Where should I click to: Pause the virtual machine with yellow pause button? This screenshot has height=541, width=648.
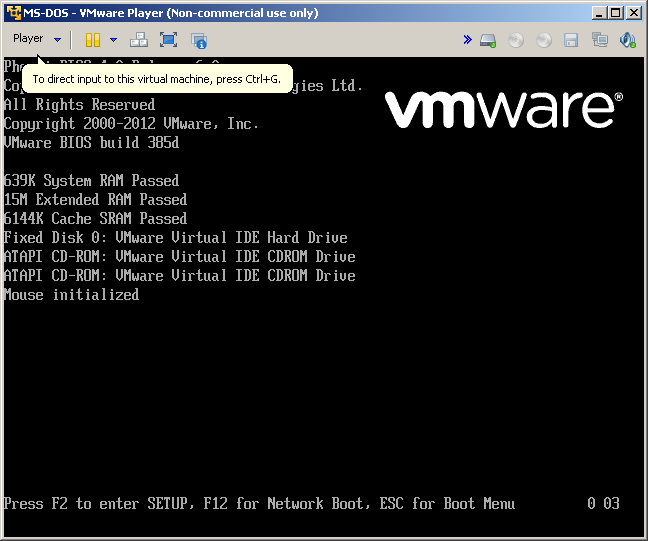[93, 40]
